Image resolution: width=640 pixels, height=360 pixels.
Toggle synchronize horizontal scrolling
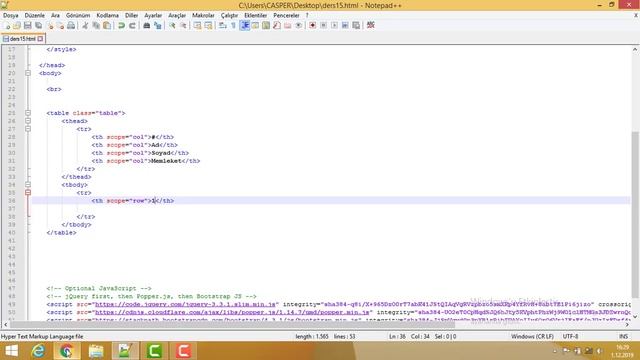(208, 25)
